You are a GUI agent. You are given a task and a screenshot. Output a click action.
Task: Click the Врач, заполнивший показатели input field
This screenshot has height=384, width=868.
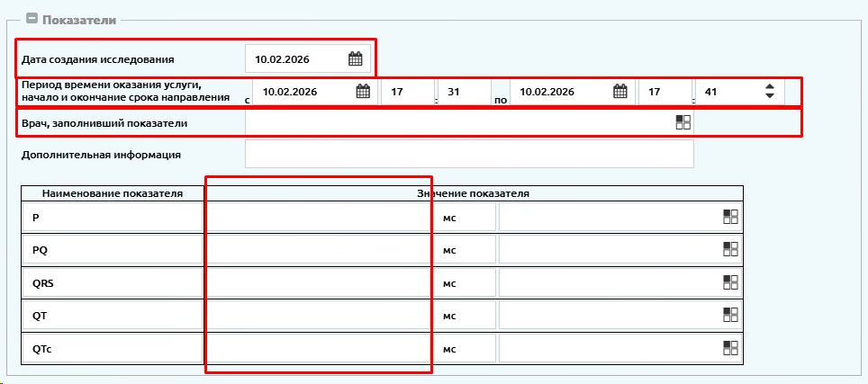469,122
